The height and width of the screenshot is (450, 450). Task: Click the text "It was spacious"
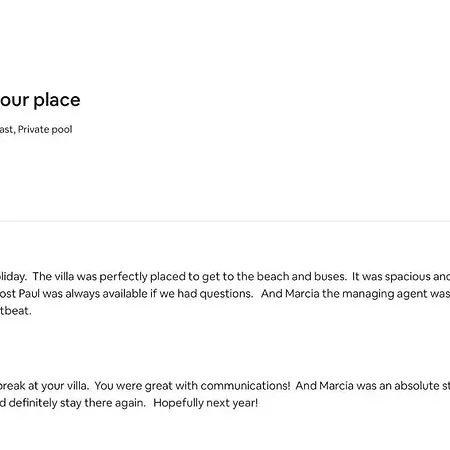[391, 277]
